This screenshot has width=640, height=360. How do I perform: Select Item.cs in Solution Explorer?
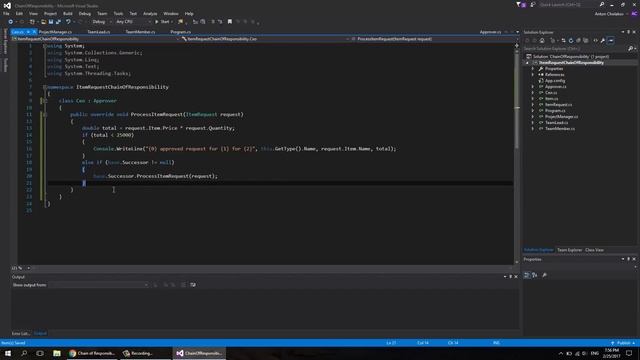551,98
